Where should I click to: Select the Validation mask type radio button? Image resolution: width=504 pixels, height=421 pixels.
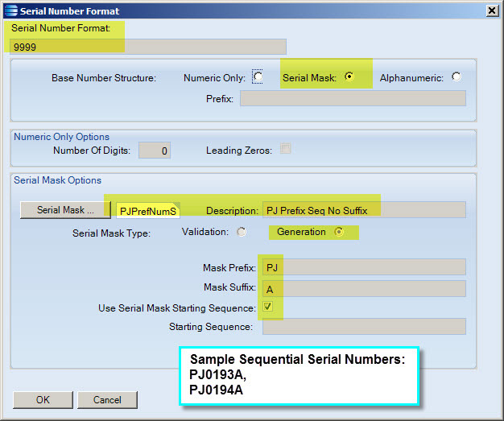[242, 232]
